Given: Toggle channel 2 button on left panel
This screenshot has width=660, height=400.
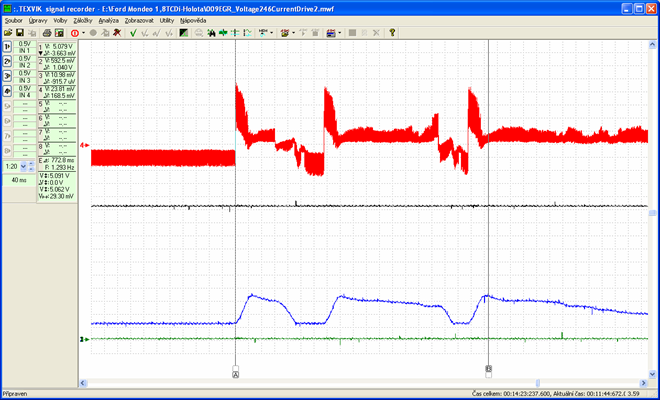Looking at the screenshot, I should point(8,62).
